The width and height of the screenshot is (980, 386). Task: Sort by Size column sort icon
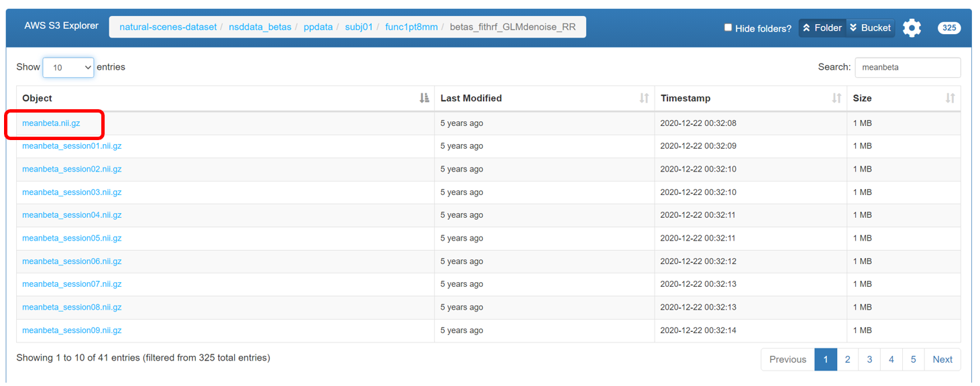click(950, 99)
